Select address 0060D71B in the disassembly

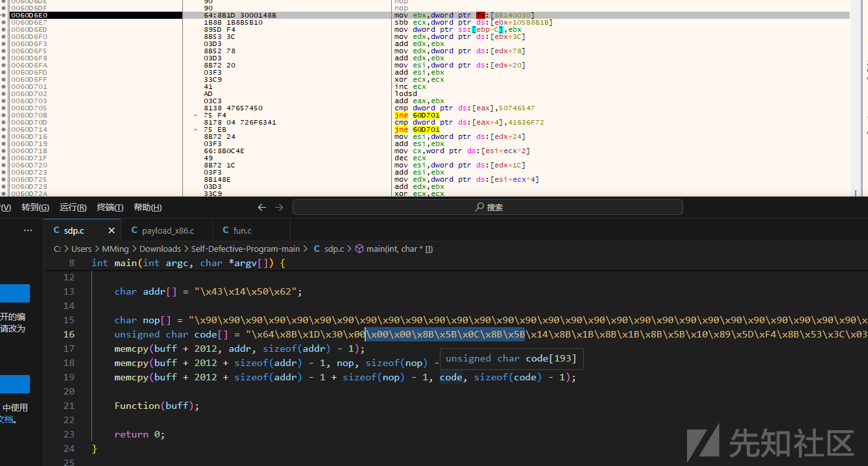(x=29, y=151)
